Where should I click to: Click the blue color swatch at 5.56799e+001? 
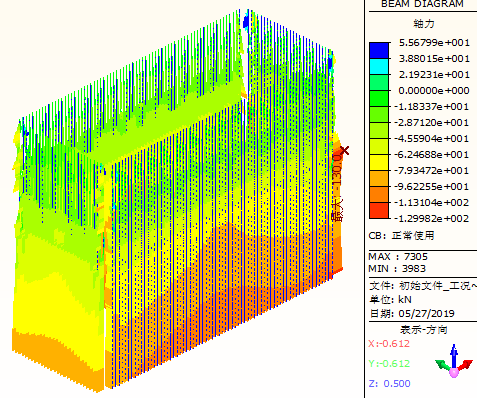(x=379, y=50)
